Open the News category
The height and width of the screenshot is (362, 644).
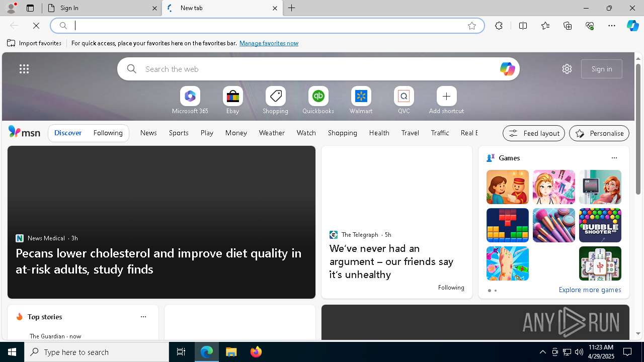pyautogui.click(x=148, y=133)
